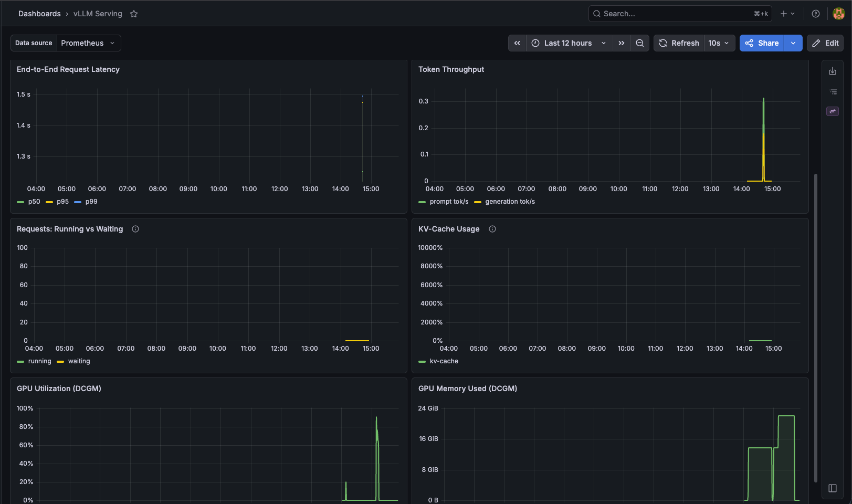Click the vLLM Serving breadcrumb
852x504 pixels.
[98, 14]
